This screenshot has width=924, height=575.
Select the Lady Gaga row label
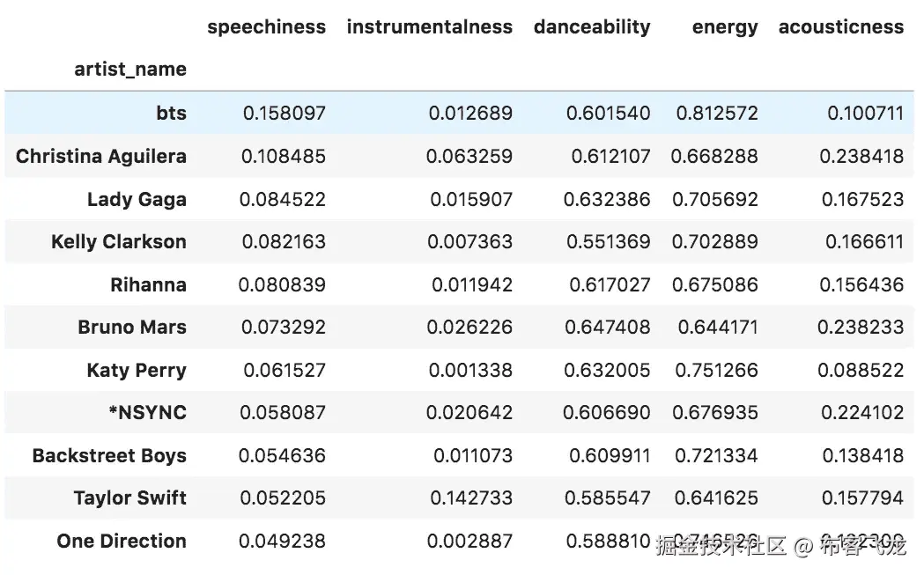pyautogui.click(x=137, y=200)
